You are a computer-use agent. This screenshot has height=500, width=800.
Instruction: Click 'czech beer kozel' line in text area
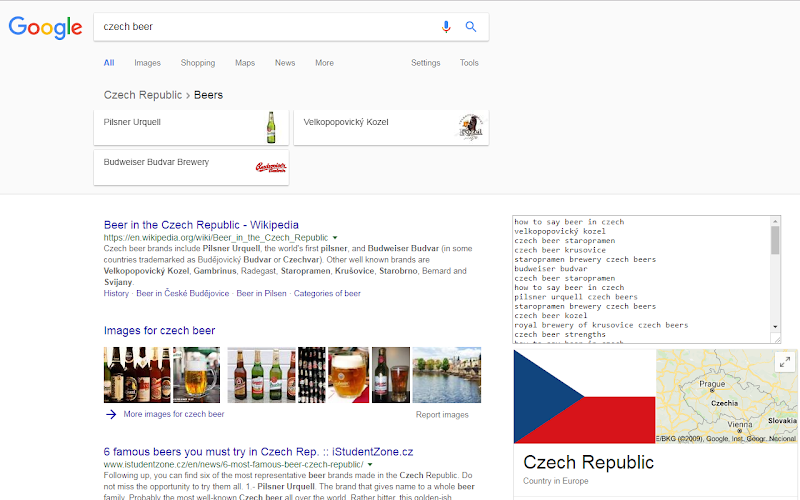551,316
